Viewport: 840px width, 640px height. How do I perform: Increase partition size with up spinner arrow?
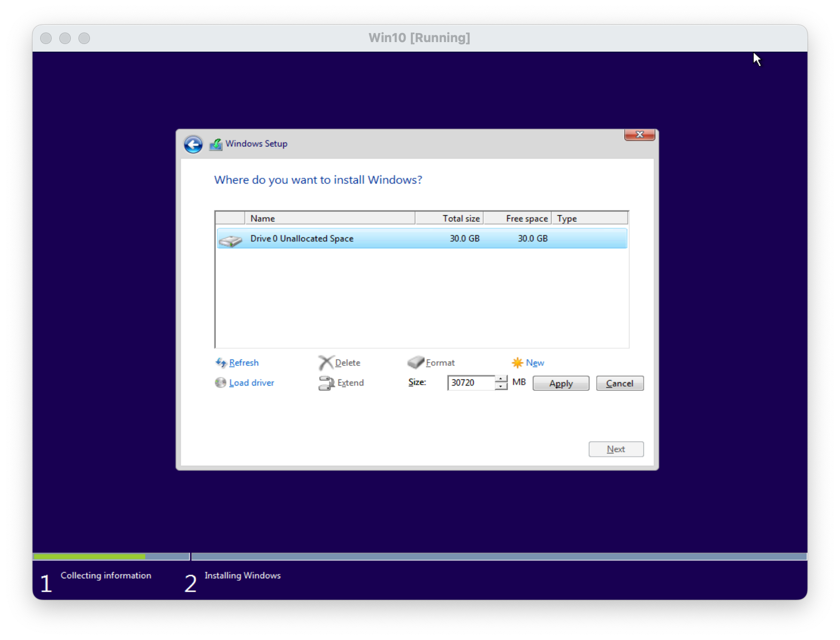(501, 379)
